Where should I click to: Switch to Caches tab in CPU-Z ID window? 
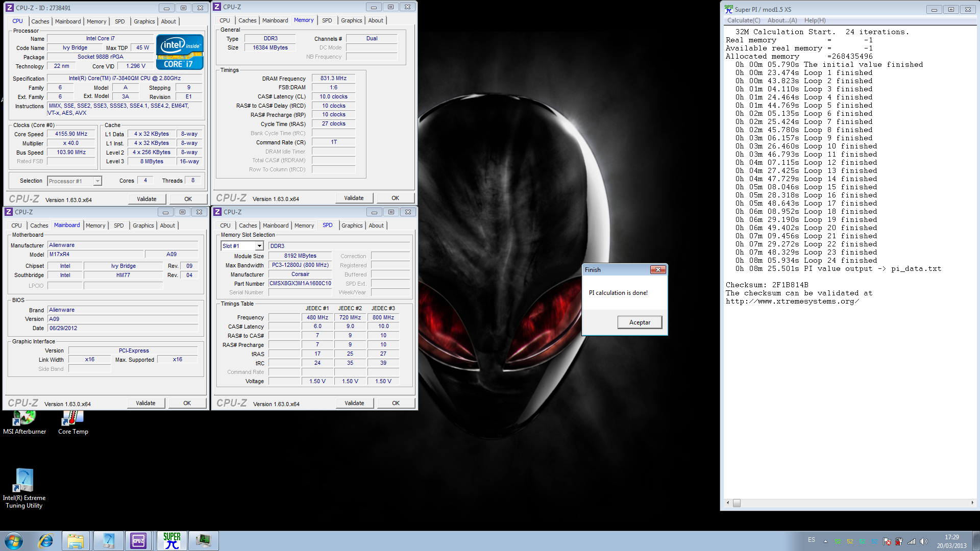tap(40, 21)
